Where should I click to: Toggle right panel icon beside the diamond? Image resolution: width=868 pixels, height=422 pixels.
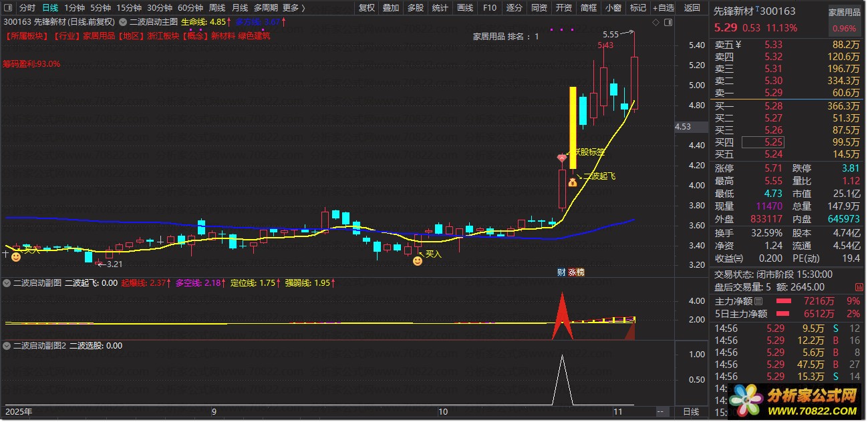[668, 22]
